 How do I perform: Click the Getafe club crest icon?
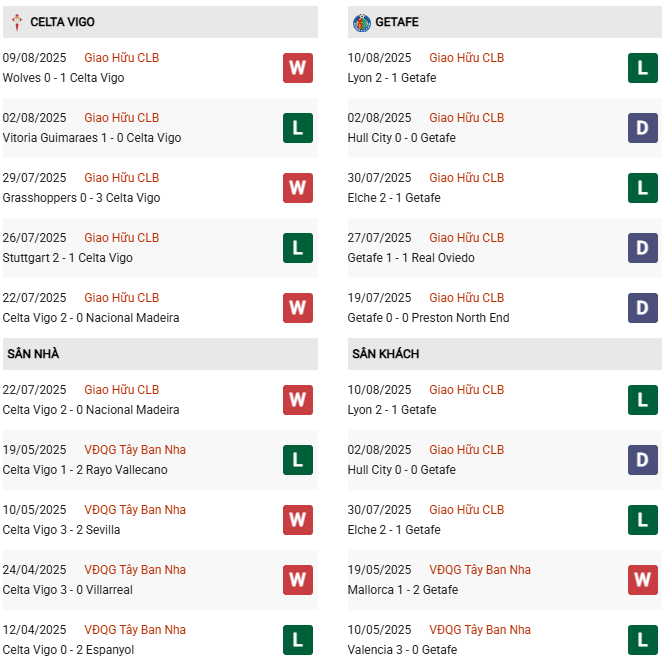[361, 22]
